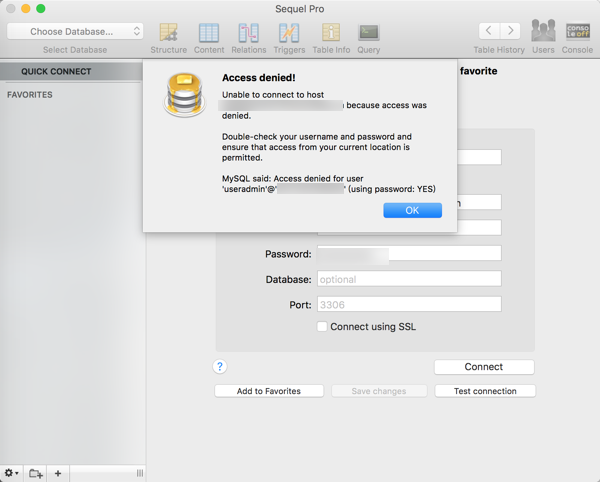Click Add to Favorites
Image resolution: width=600 pixels, height=482 pixels.
point(269,391)
